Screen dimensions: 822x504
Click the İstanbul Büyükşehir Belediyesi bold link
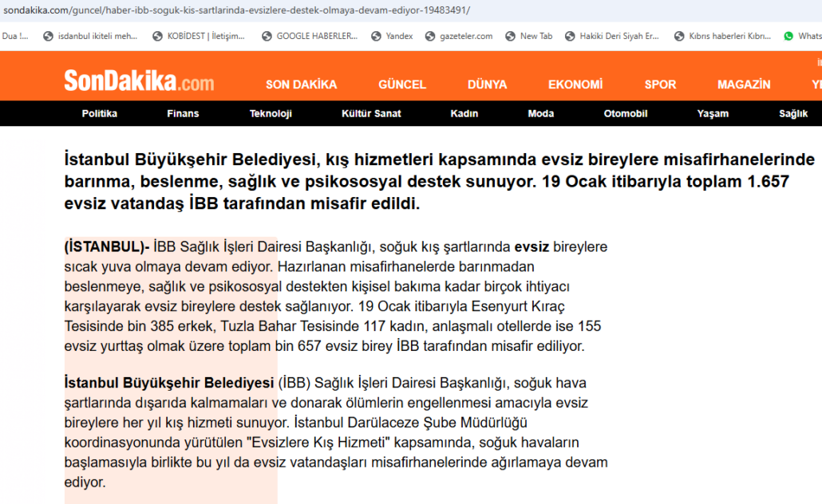(x=168, y=383)
